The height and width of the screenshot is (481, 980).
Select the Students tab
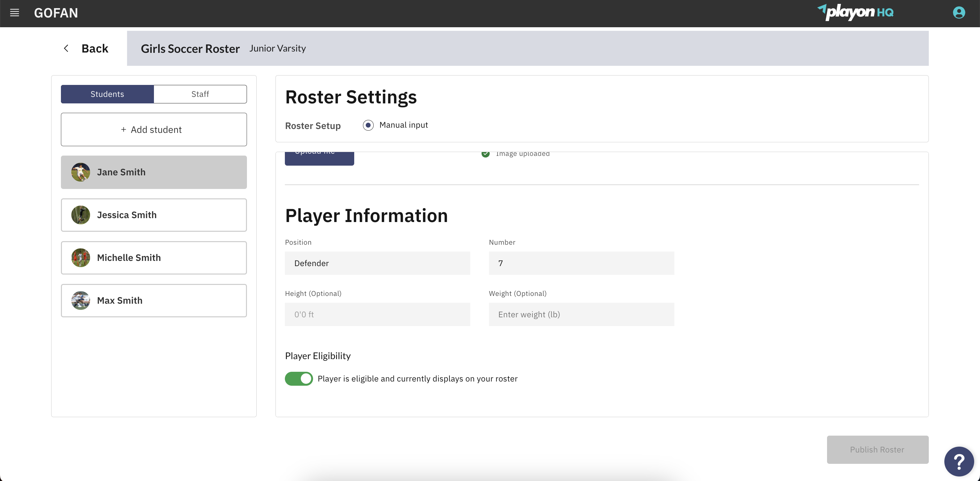click(107, 94)
